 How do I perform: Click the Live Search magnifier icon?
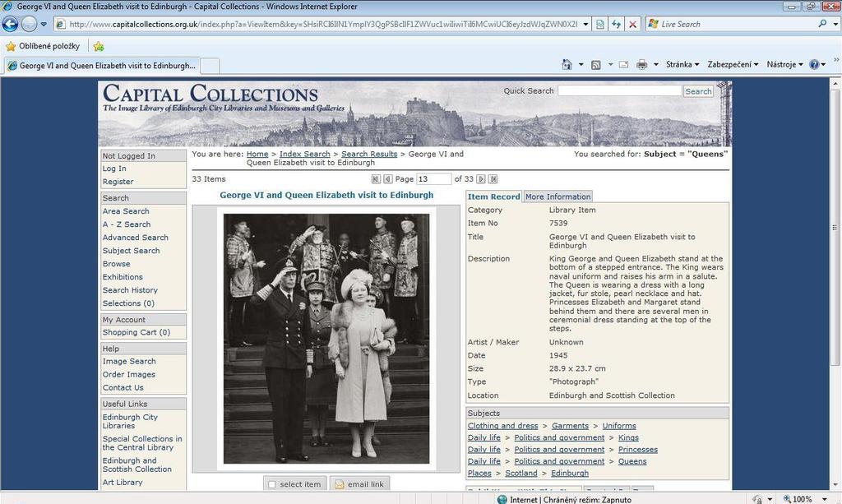(822, 24)
